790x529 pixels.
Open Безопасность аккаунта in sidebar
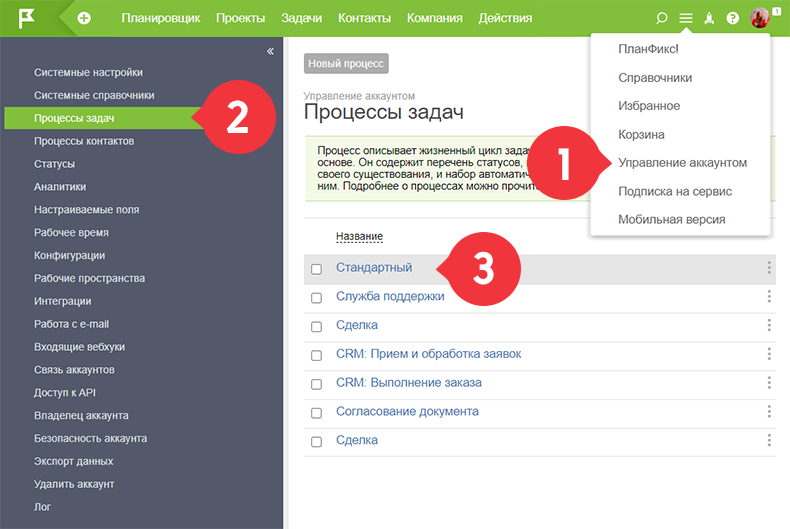[90, 438]
